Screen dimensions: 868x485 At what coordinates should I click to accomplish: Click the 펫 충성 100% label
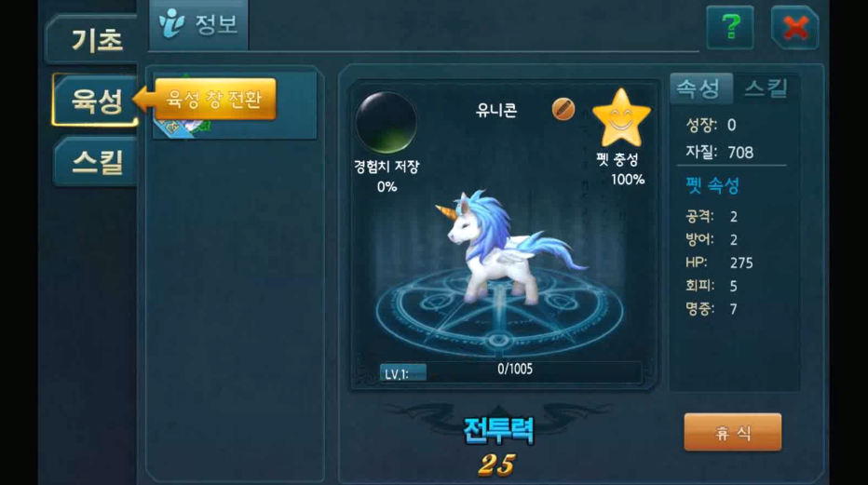(620, 169)
